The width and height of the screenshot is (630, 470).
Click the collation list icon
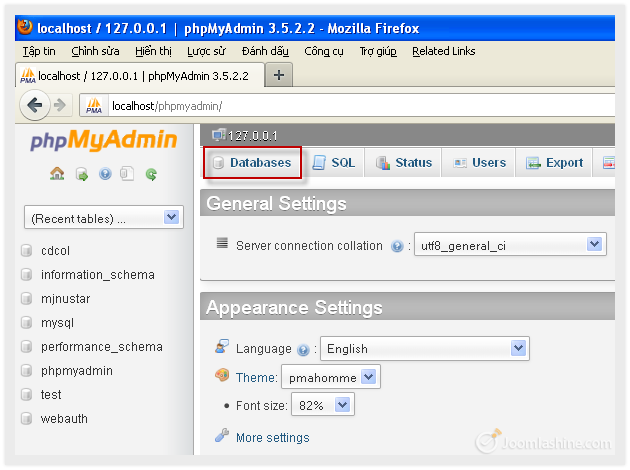tap(222, 243)
